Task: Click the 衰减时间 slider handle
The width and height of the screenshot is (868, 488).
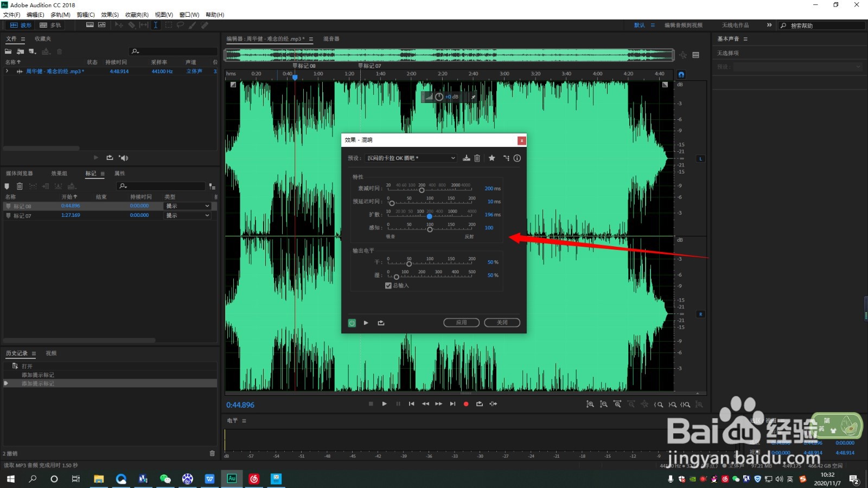Action: (422, 190)
